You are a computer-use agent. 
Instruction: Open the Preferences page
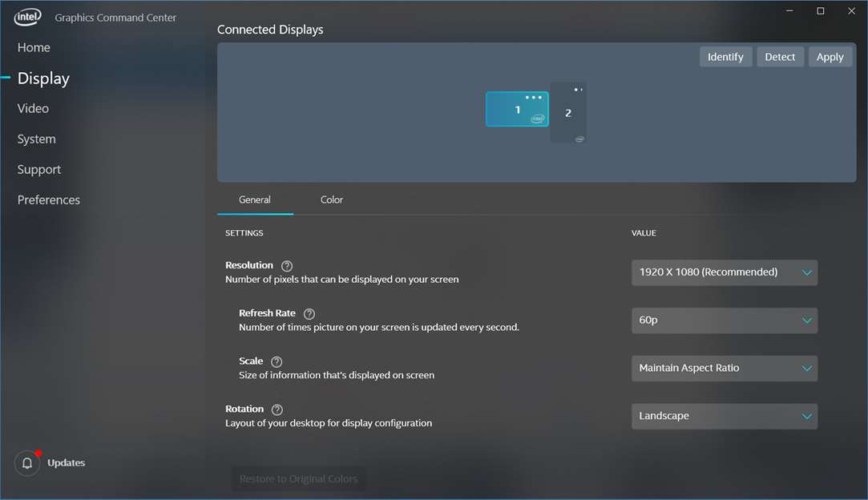[x=48, y=200]
